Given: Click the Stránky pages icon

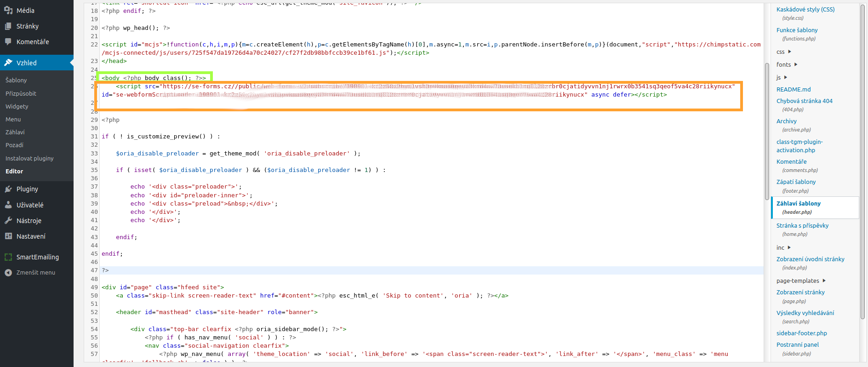Looking at the screenshot, I should [x=8, y=26].
